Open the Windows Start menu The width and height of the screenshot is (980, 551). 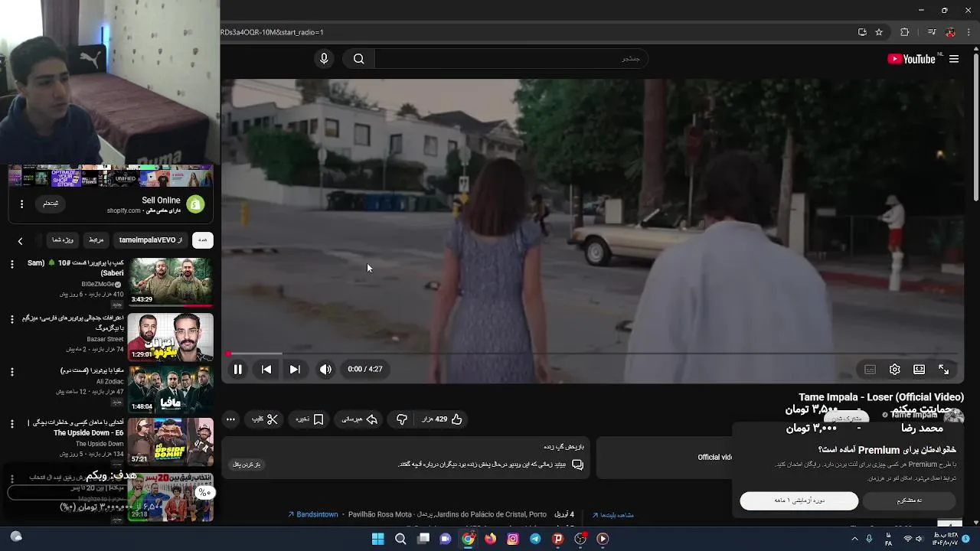377,539
